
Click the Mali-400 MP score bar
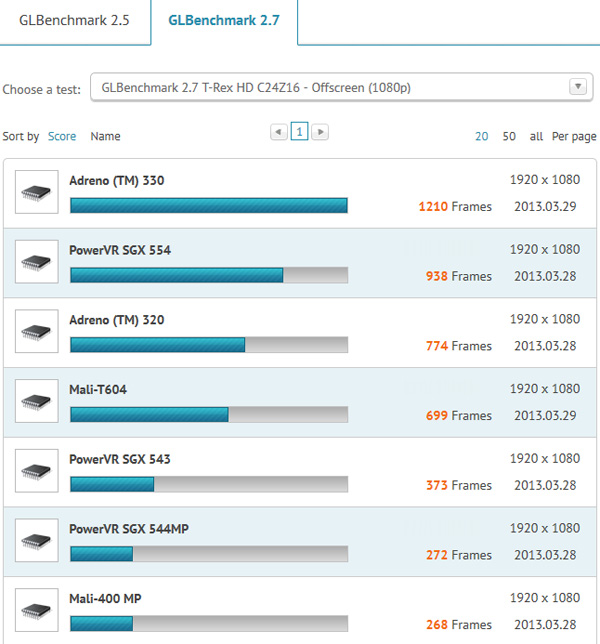(x=209, y=623)
